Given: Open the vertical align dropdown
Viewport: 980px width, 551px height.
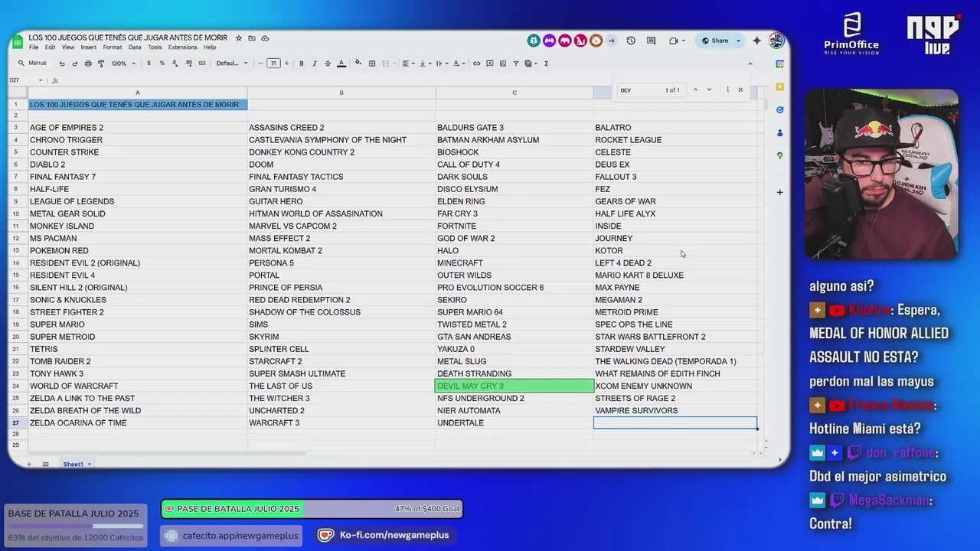Looking at the screenshot, I should point(425,64).
